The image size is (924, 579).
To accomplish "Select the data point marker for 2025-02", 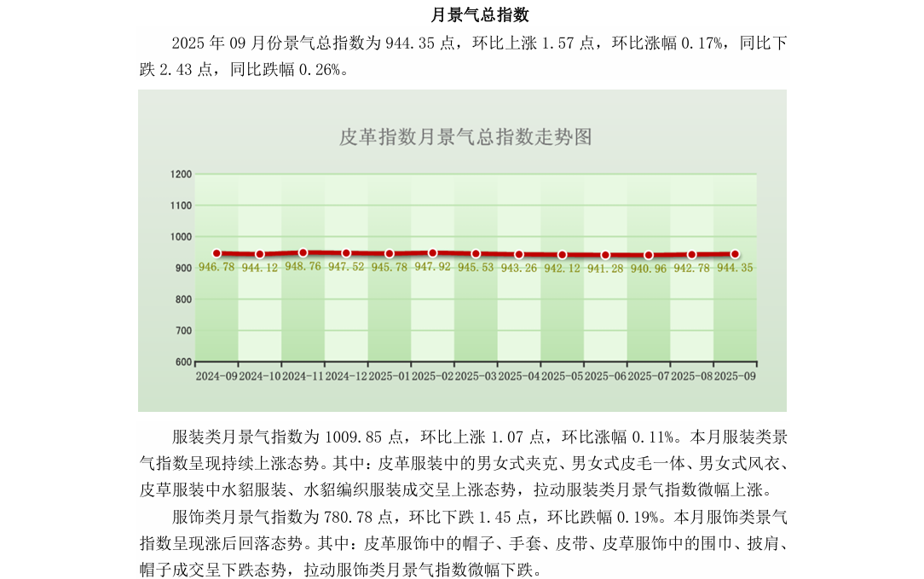I will (432, 252).
